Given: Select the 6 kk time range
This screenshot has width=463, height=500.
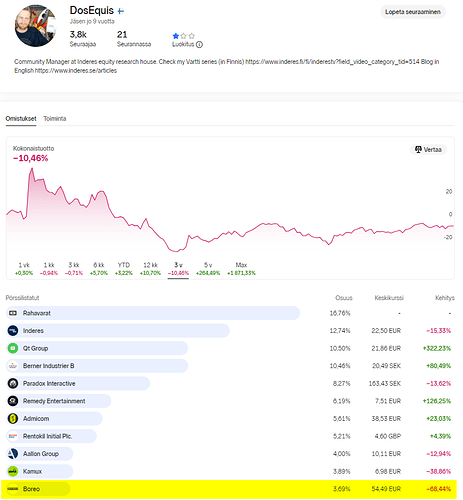Looking at the screenshot, I should pyautogui.click(x=99, y=269).
